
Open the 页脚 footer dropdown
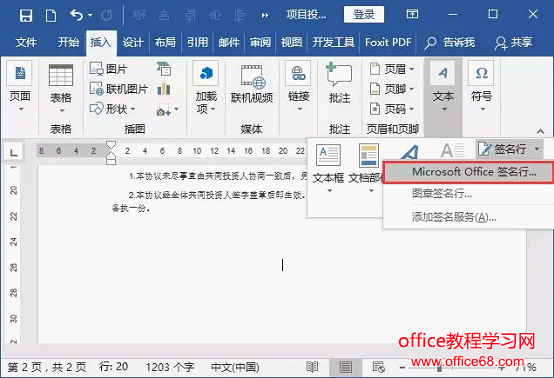click(x=391, y=89)
